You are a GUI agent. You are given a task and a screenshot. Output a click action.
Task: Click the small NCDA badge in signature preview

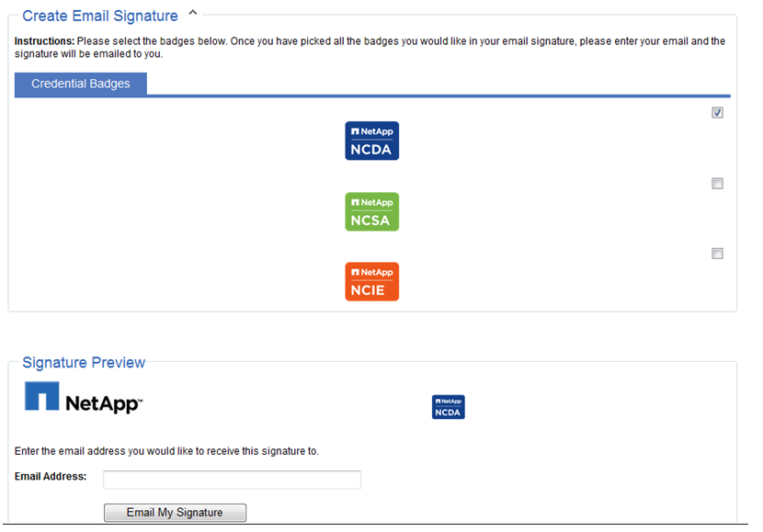click(449, 406)
